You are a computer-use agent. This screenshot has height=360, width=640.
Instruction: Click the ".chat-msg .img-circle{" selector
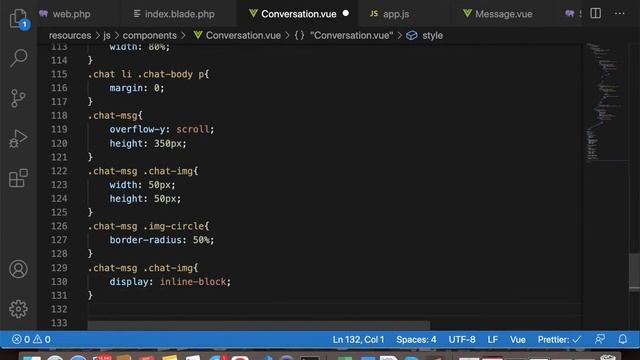[x=148, y=226]
